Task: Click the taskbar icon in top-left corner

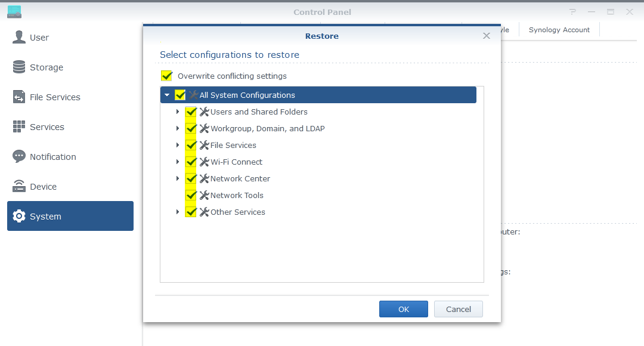Action: coord(14,10)
